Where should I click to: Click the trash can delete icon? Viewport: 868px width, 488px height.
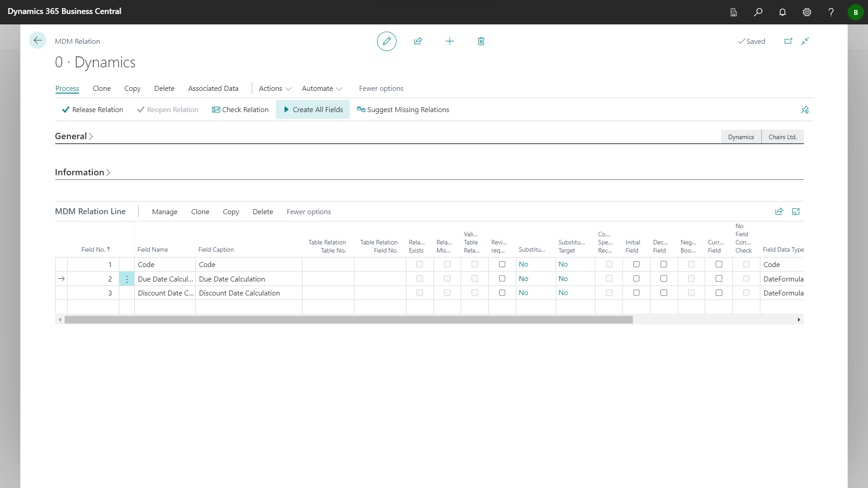click(481, 41)
